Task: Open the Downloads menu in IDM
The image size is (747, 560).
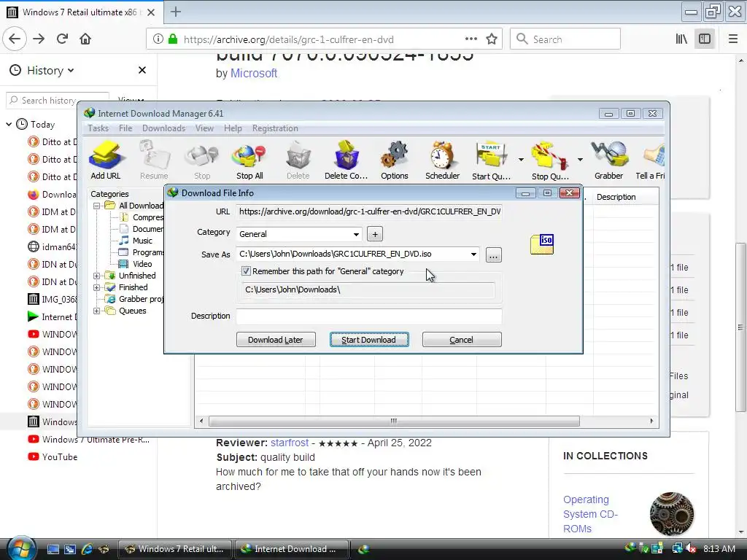Action: 163,128
